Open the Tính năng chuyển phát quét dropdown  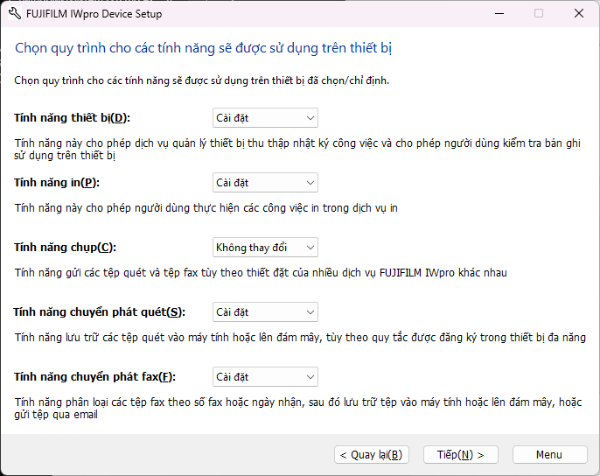click(x=265, y=312)
